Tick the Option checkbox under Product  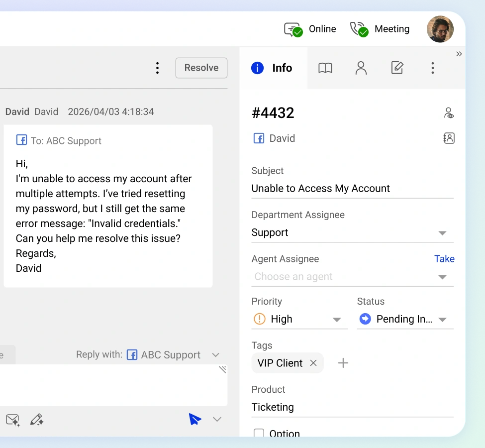pyautogui.click(x=259, y=434)
